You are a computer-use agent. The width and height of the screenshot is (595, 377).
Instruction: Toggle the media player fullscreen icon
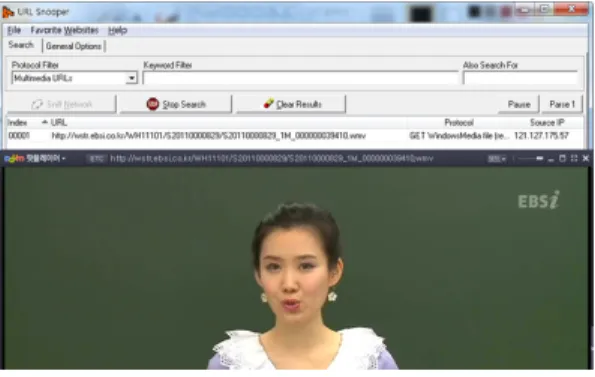tap(574, 159)
